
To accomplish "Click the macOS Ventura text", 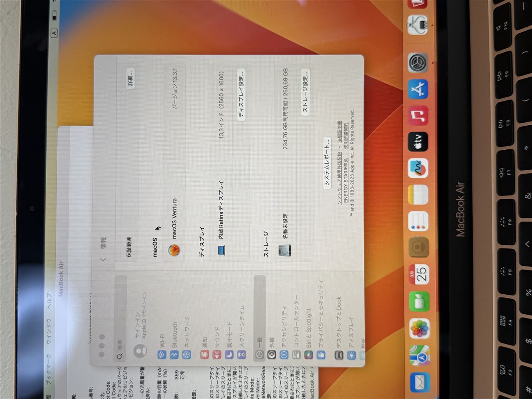I will pyautogui.click(x=174, y=219).
